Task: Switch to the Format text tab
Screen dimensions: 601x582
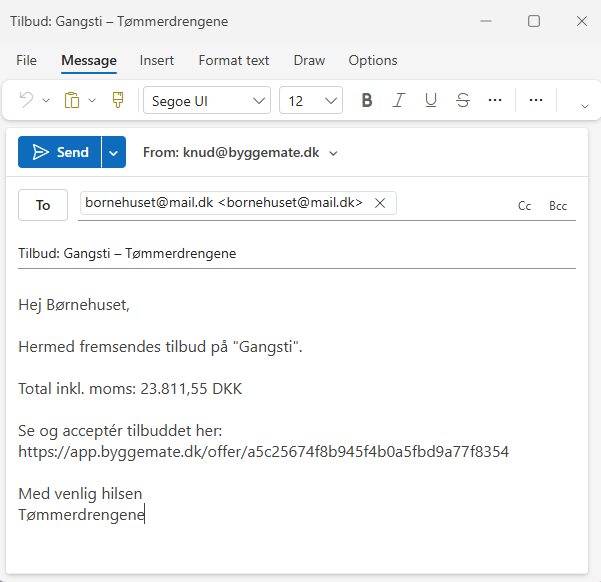Action: (x=234, y=60)
